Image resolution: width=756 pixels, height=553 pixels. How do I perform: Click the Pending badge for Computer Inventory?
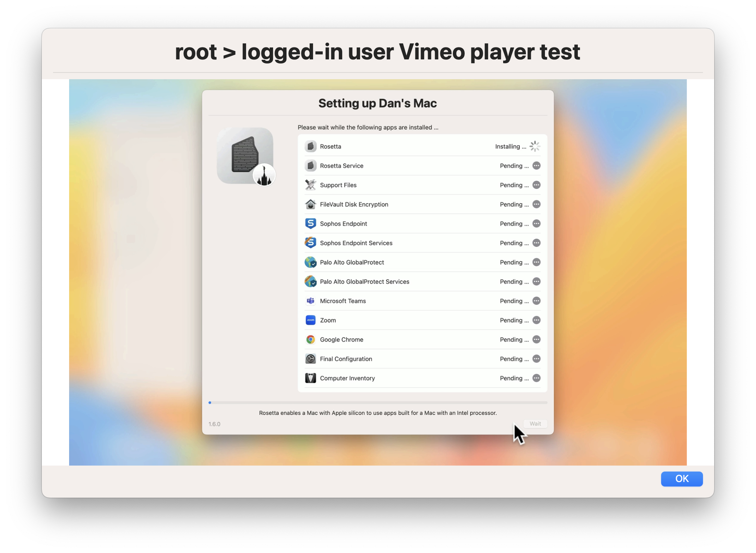tap(536, 378)
